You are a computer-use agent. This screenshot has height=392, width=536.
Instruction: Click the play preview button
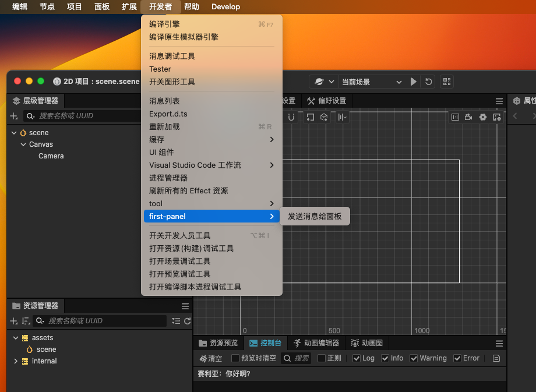[413, 82]
